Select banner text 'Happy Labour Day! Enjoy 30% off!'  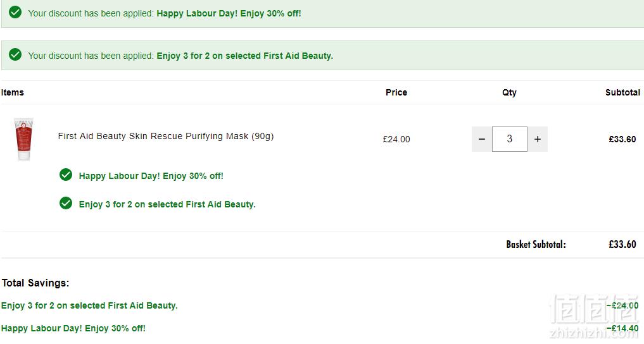[229, 13]
